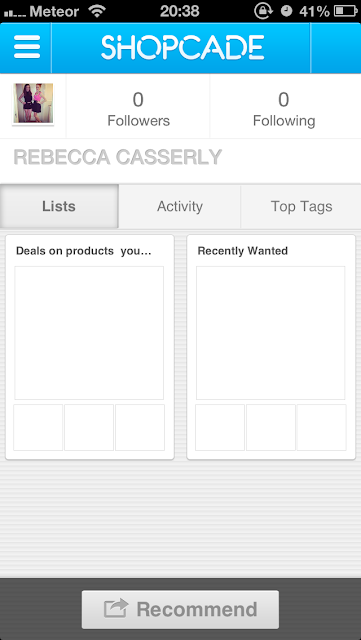
Task: Open the Recently Wanted list card
Action: coord(271,347)
